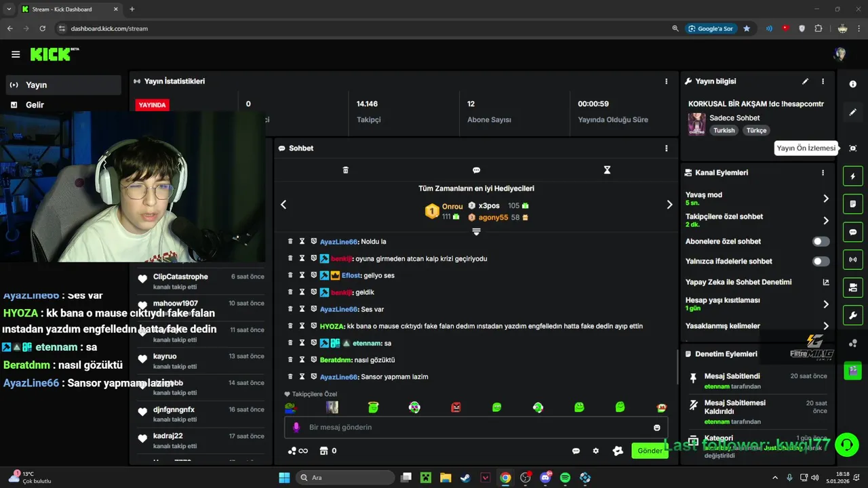Click username Onrou in top gifters

point(452,206)
